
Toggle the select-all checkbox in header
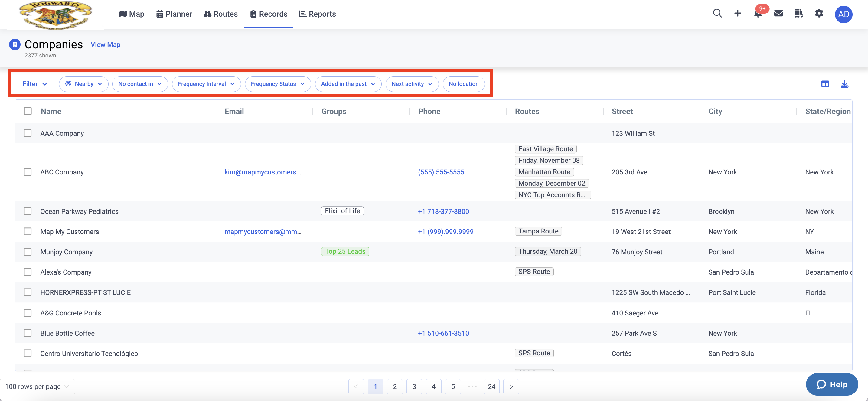coord(28,111)
